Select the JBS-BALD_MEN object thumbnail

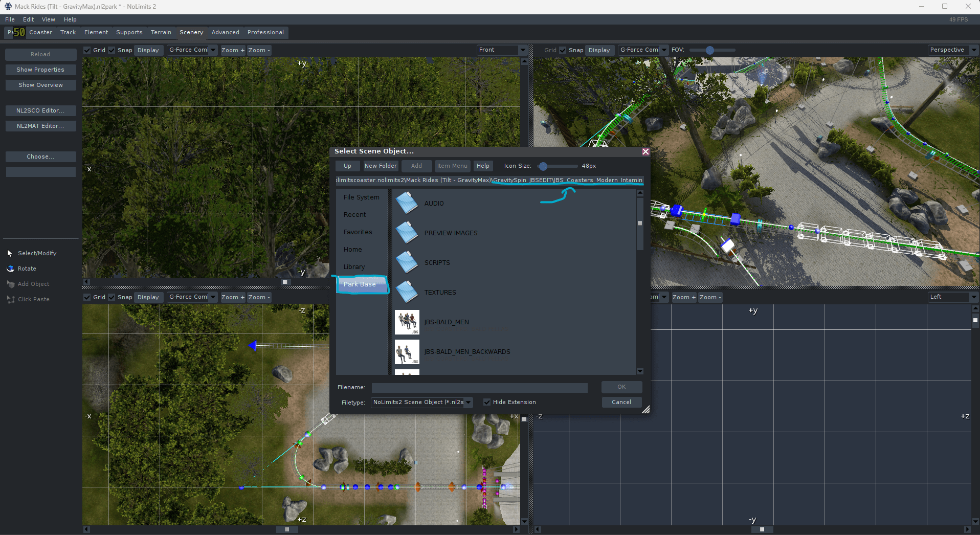(x=407, y=322)
